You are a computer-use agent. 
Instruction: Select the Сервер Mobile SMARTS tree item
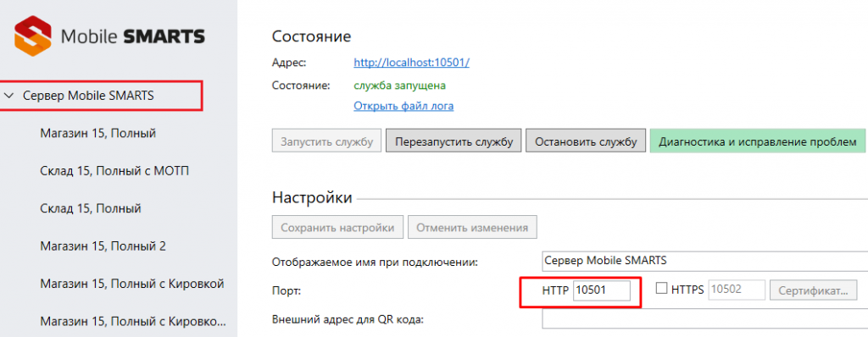88,96
